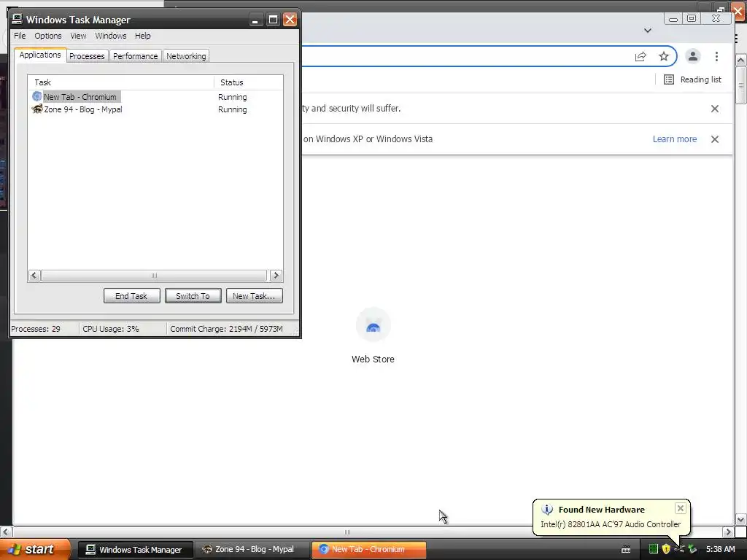Click the New Task... button
747x560 pixels.
255,296
